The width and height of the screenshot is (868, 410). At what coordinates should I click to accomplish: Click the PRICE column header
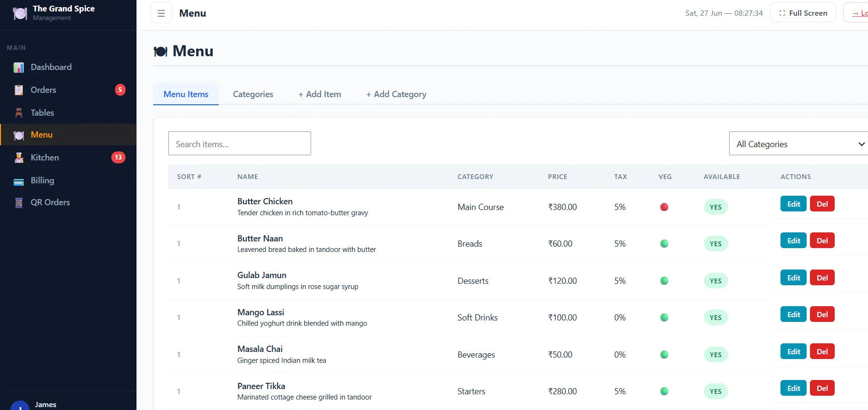click(557, 177)
